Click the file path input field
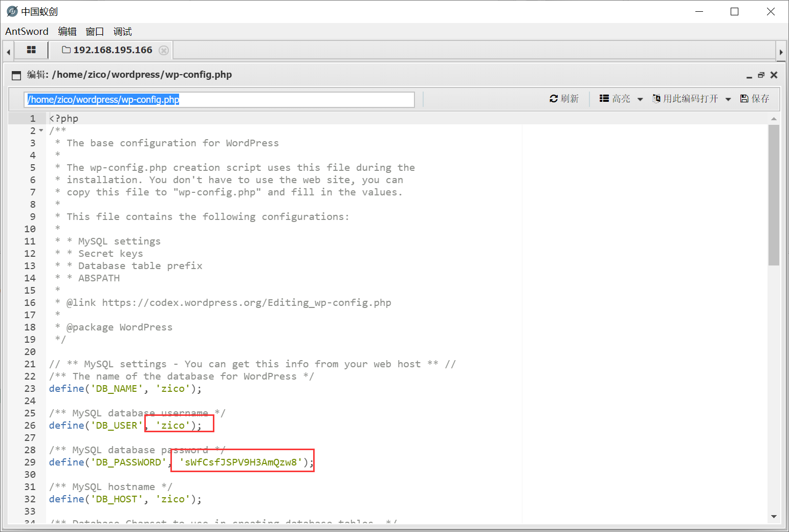The width and height of the screenshot is (789, 532). (219, 100)
